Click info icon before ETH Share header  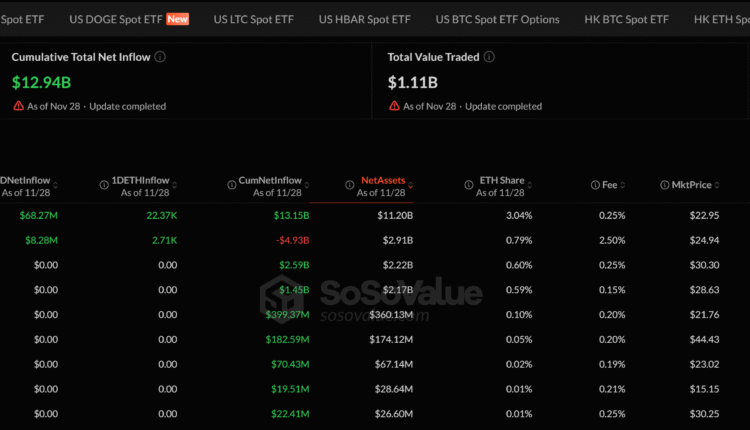(x=469, y=185)
